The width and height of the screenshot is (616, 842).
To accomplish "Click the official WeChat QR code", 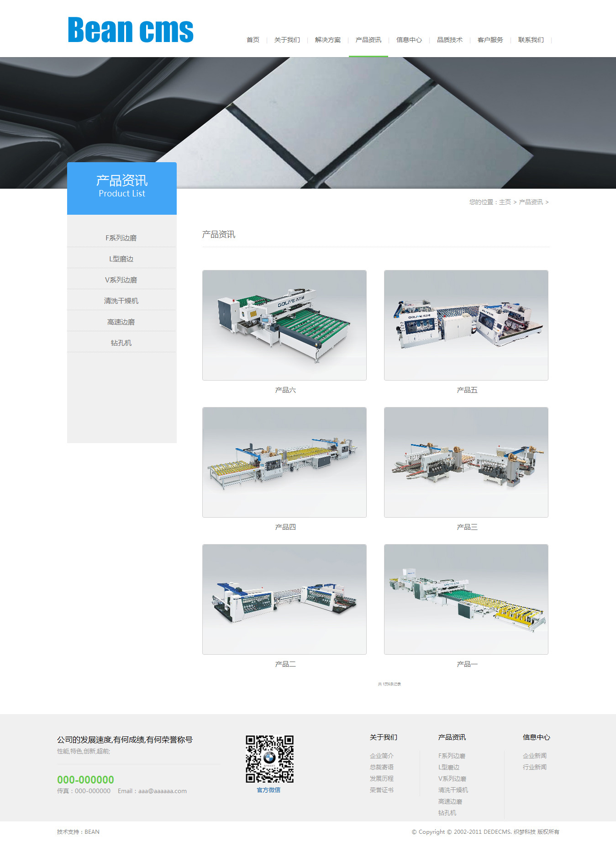I will pos(269,759).
